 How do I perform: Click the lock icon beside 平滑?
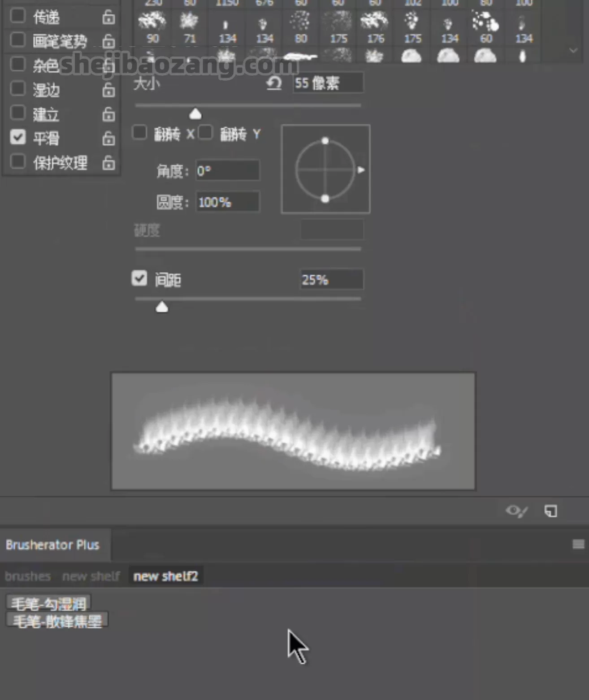coord(108,139)
